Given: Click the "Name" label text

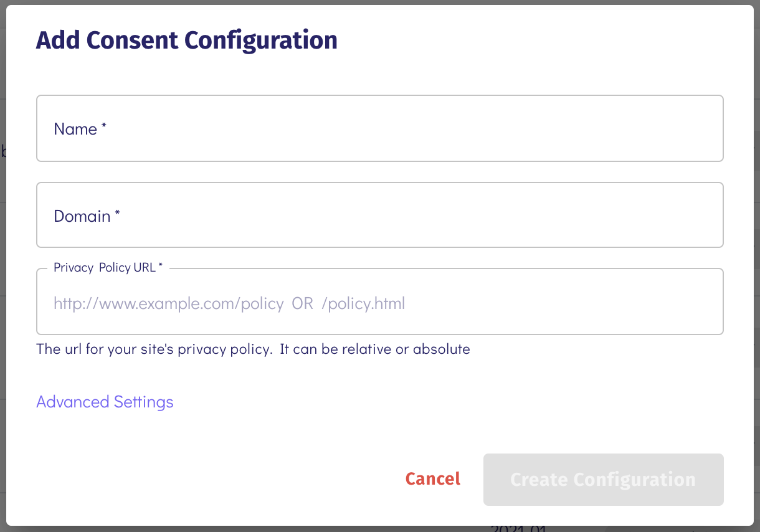Looking at the screenshot, I should (x=75, y=129).
